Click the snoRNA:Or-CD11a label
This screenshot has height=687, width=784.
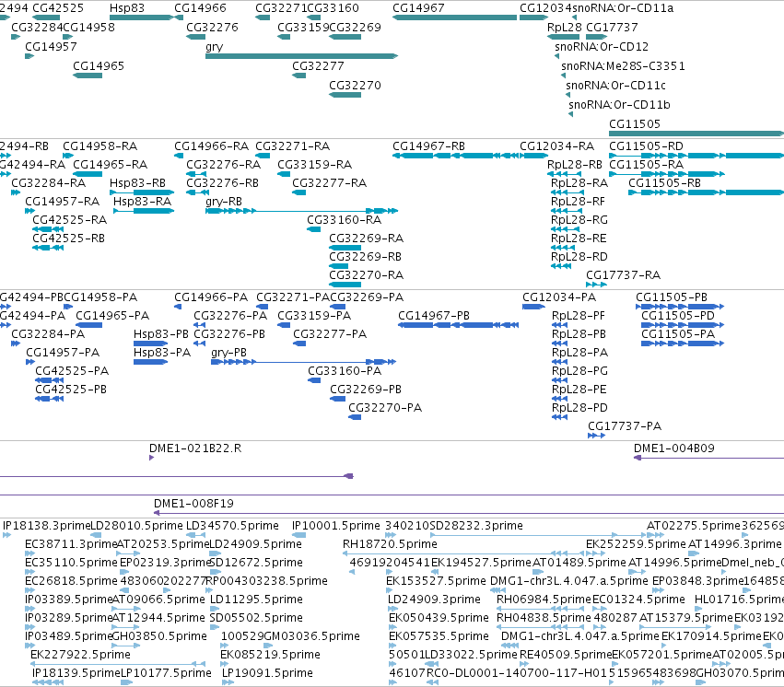pyautogui.click(x=623, y=8)
